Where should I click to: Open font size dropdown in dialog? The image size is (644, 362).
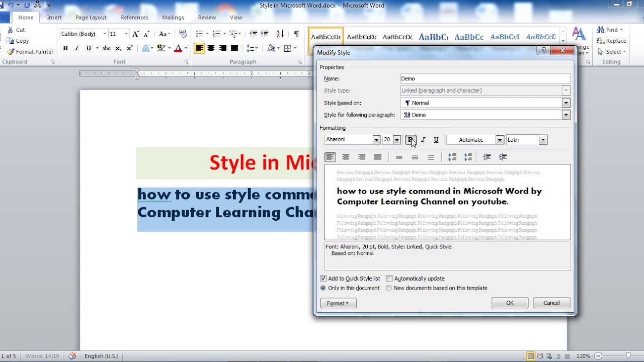point(396,140)
